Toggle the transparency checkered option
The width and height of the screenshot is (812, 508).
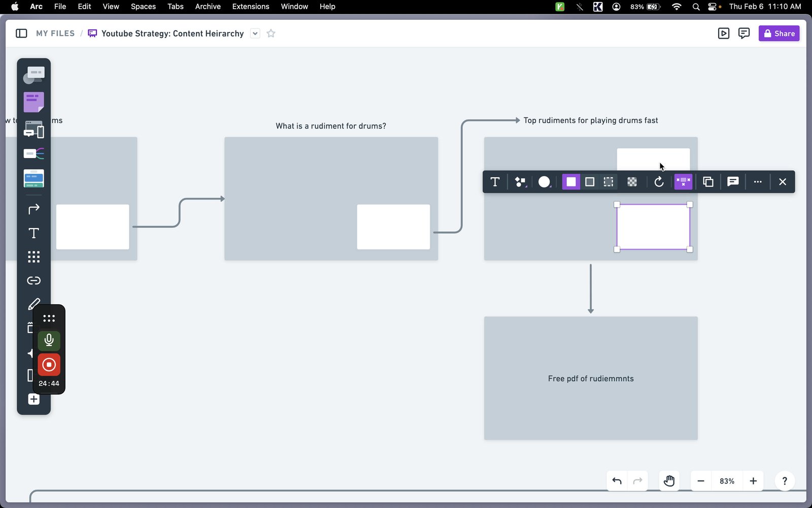632,182
